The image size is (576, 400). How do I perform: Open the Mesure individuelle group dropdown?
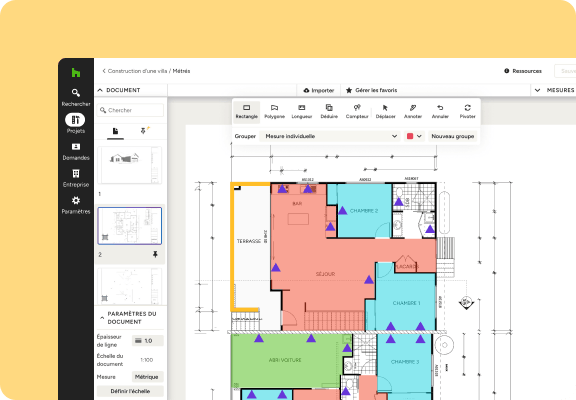[x=331, y=136]
